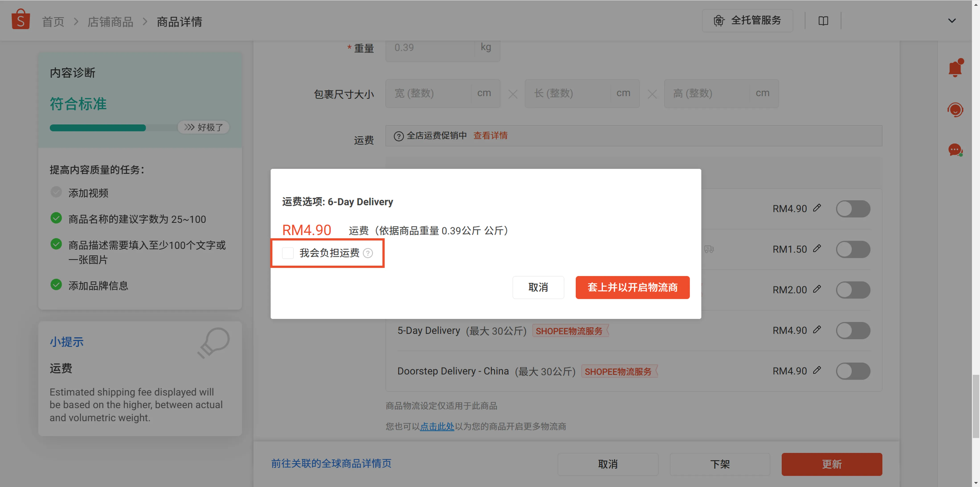Viewport: 980px width, 487px height.
Task: Turn on the Doorstep Delivery - China toggle
Action: click(x=853, y=371)
